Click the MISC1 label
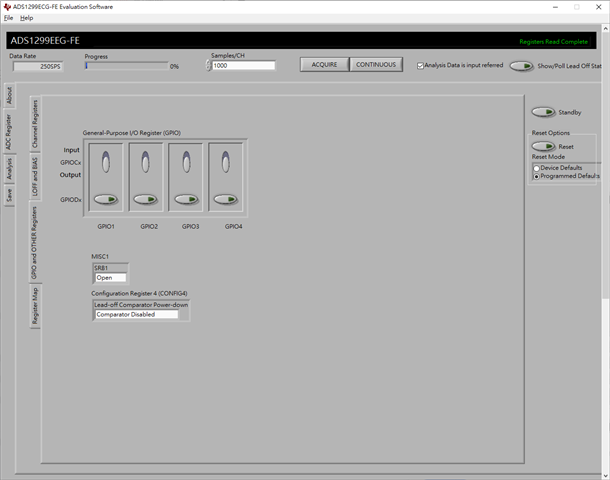This screenshot has width=610, height=480. click(100, 256)
